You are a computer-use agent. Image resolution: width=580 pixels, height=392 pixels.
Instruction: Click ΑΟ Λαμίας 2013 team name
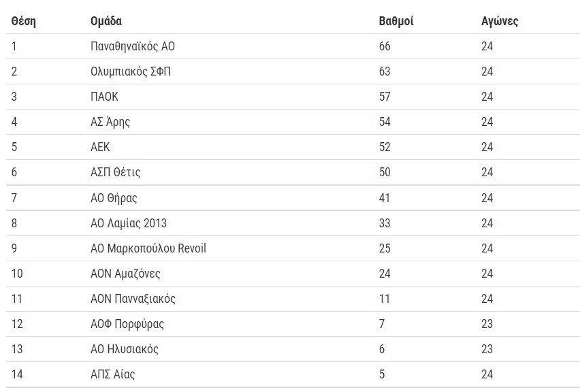click(x=129, y=223)
